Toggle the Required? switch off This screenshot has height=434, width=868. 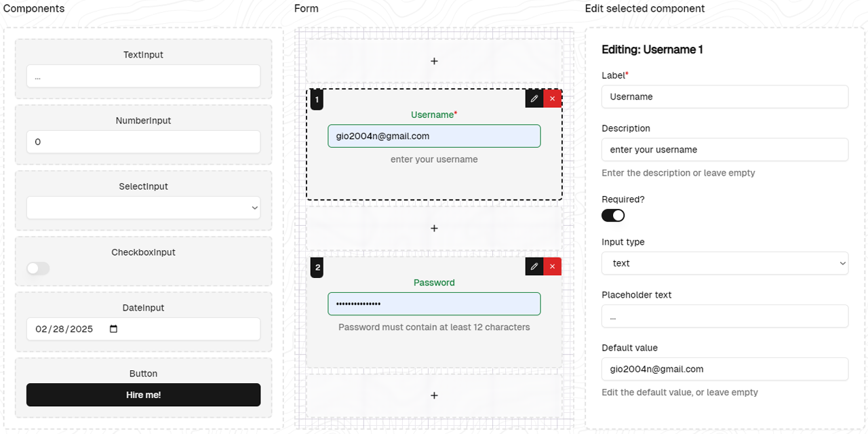click(x=613, y=216)
